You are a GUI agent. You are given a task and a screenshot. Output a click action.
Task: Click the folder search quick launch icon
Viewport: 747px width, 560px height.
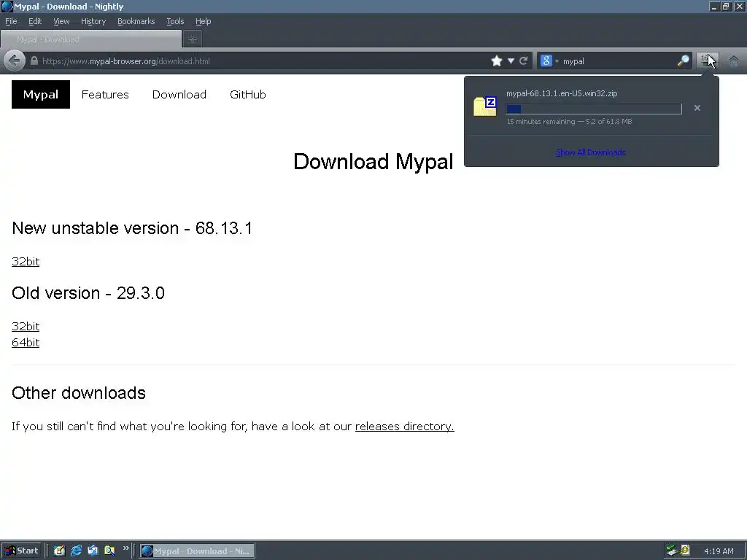[109, 551]
